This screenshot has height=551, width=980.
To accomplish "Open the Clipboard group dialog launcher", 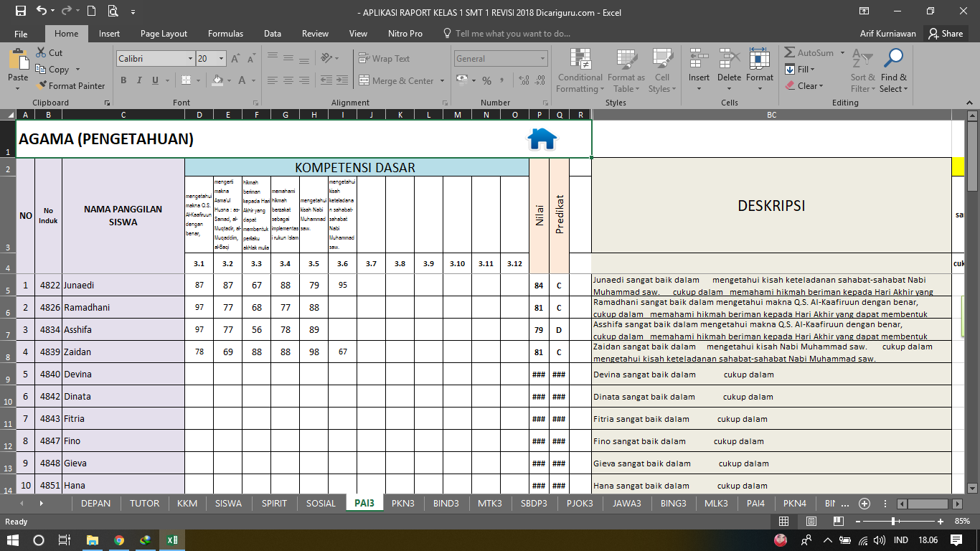I will (x=108, y=103).
